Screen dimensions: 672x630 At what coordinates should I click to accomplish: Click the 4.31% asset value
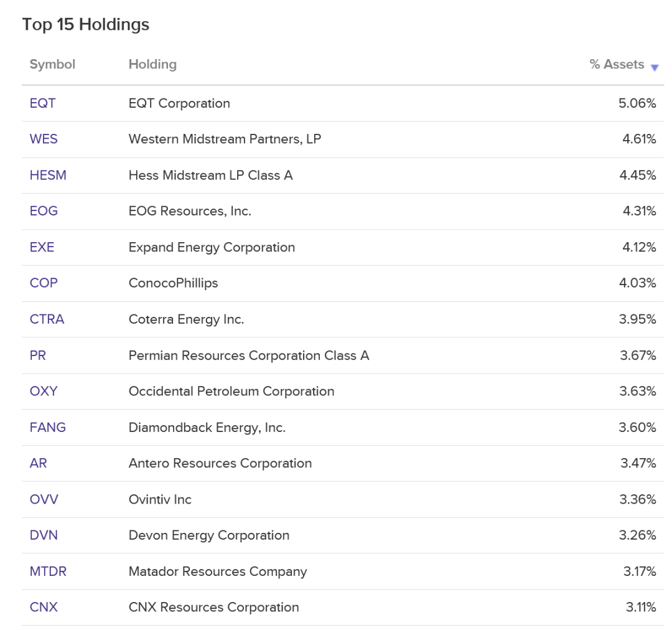point(640,211)
